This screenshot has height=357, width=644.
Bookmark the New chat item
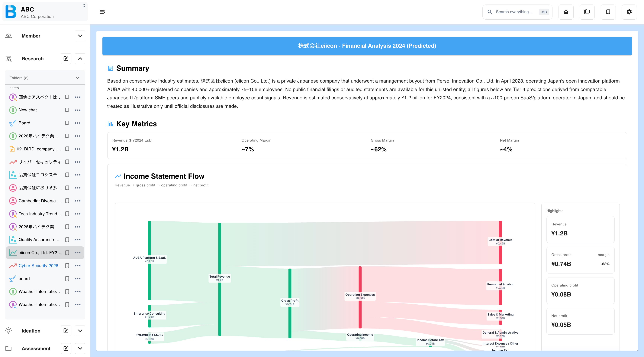(67, 110)
